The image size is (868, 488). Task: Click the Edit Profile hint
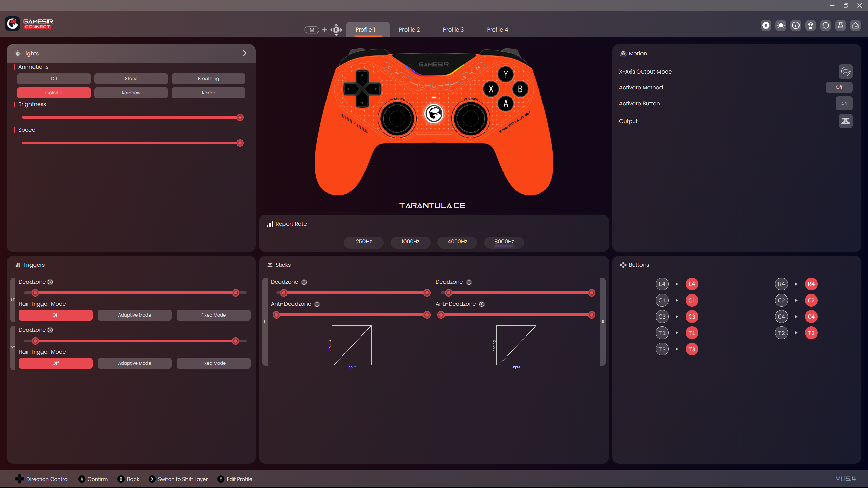pyautogui.click(x=235, y=479)
